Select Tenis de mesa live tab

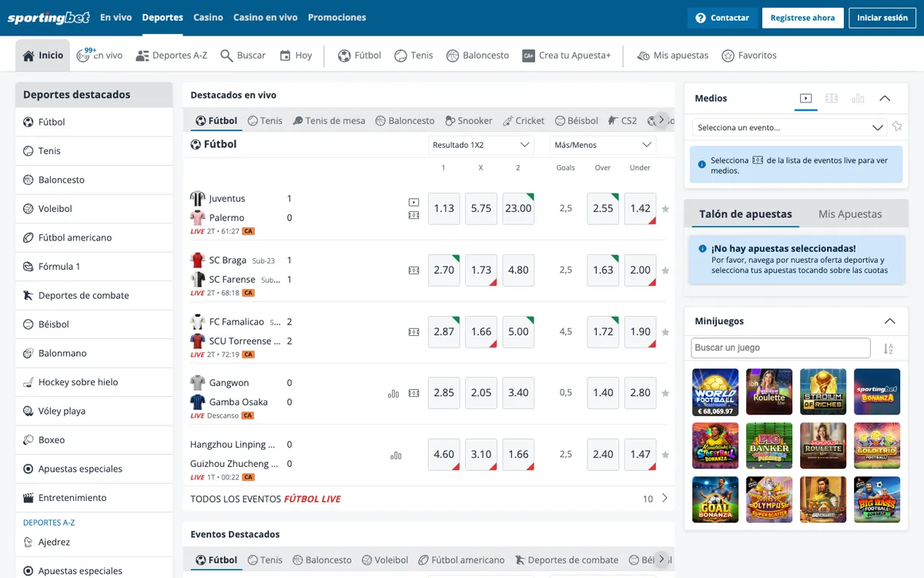pyautogui.click(x=329, y=121)
